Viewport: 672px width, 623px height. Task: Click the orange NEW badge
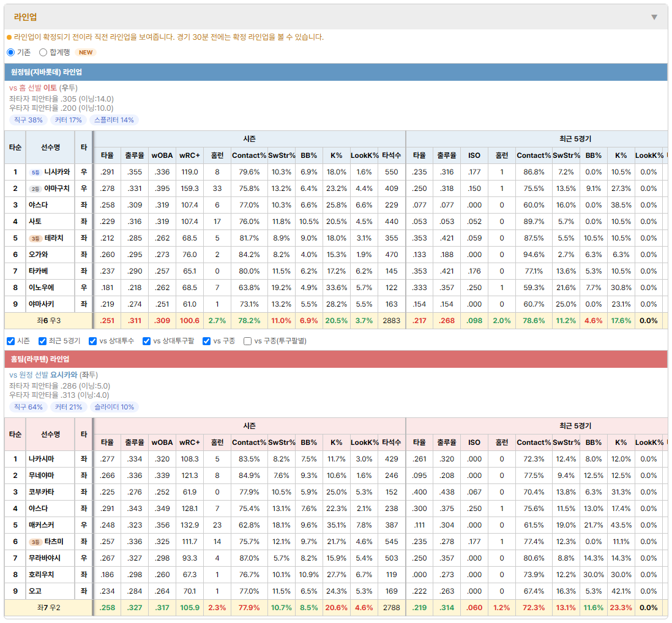86,52
